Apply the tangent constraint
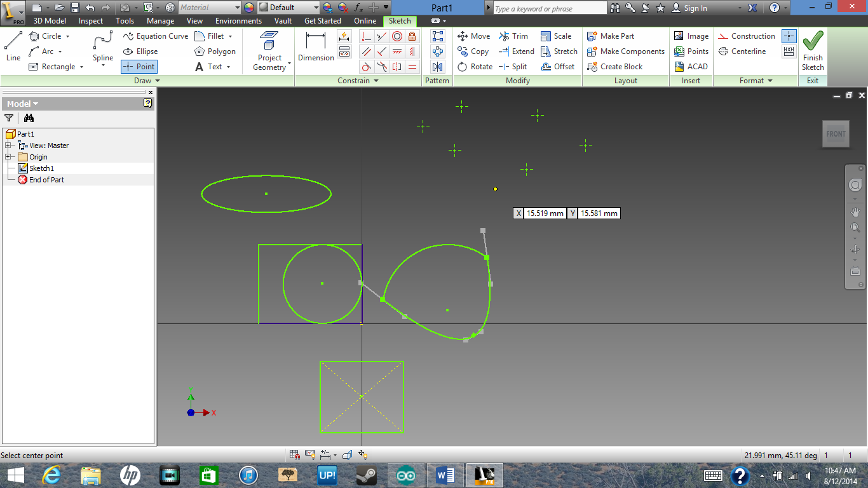 pyautogui.click(x=367, y=67)
